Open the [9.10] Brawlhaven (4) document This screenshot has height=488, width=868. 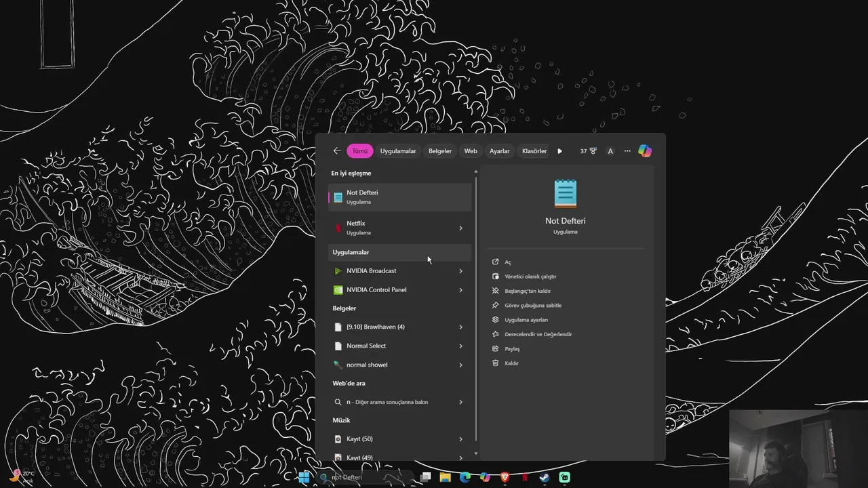click(x=400, y=327)
